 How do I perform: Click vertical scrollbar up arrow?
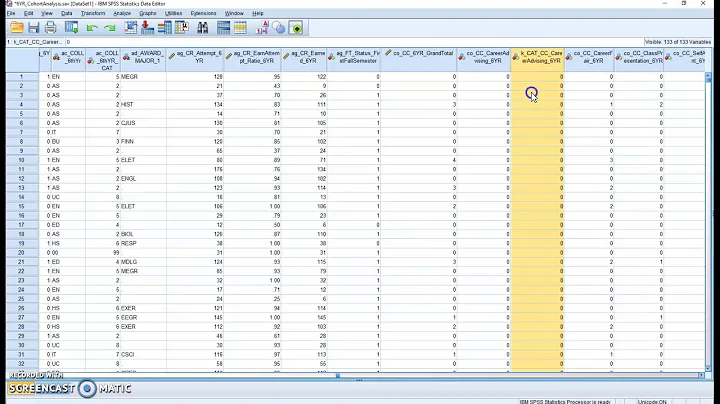708,75
